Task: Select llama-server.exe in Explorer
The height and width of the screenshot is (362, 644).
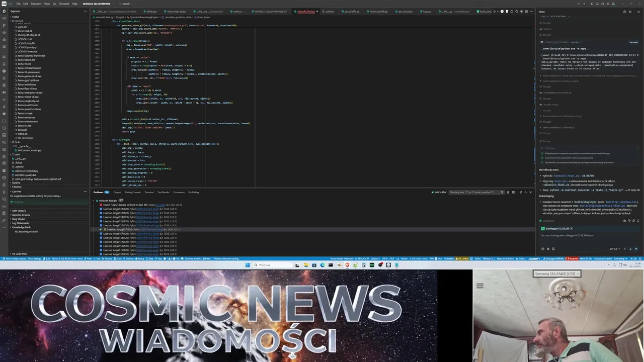Action: [27, 117]
